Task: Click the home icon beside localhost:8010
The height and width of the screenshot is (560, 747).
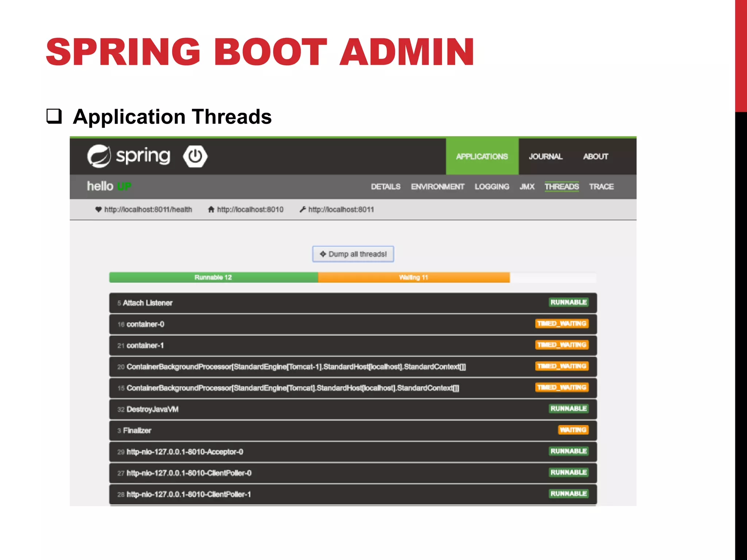Action: pos(211,210)
